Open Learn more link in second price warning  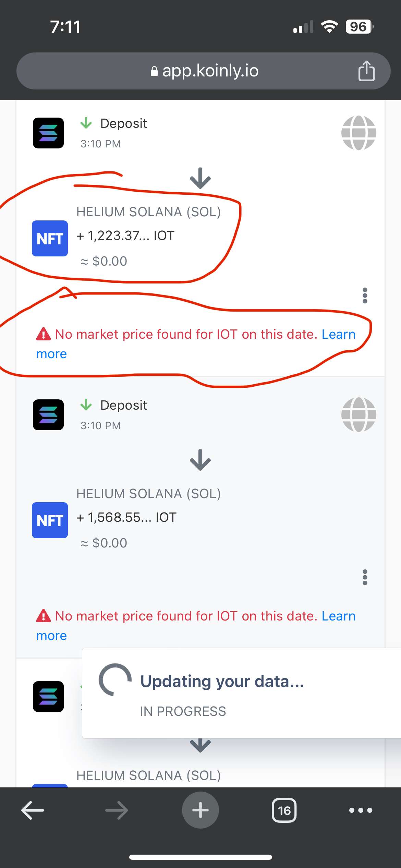[x=338, y=616]
